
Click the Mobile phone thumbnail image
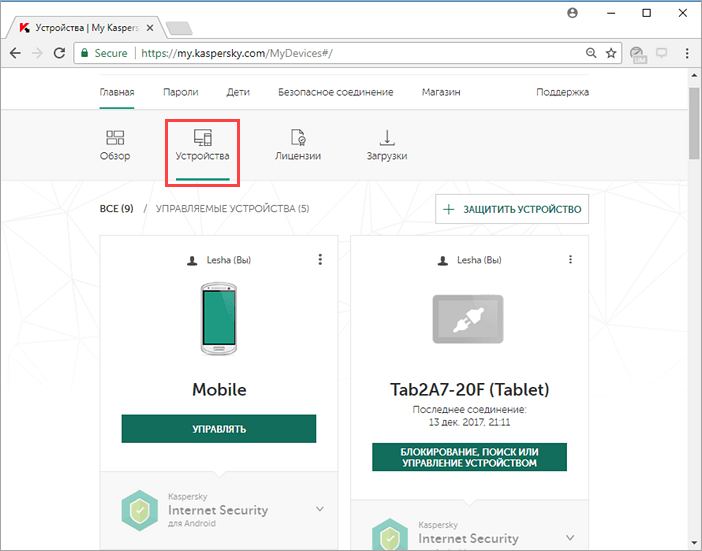(218, 319)
